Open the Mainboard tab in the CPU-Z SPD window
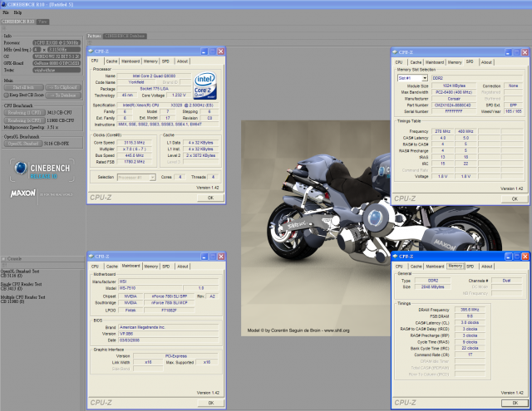This screenshot has height=411, width=532. [435, 62]
